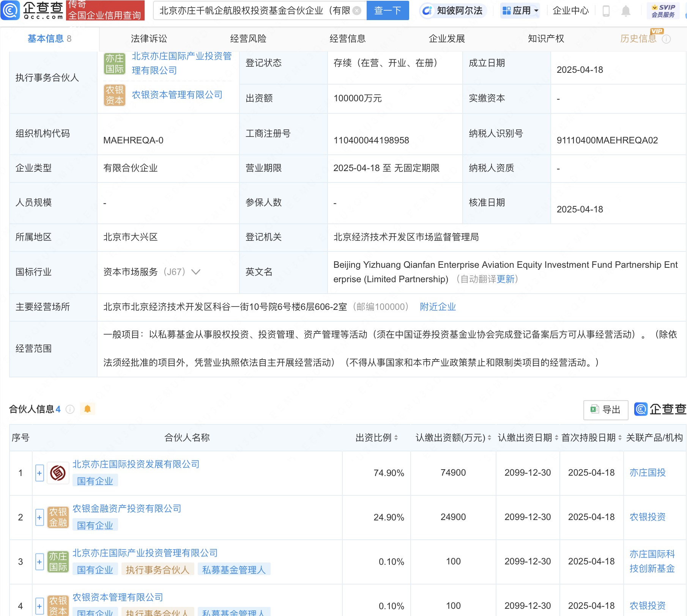
Task: Switch to 企业发展 tab
Action: (x=447, y=39)
